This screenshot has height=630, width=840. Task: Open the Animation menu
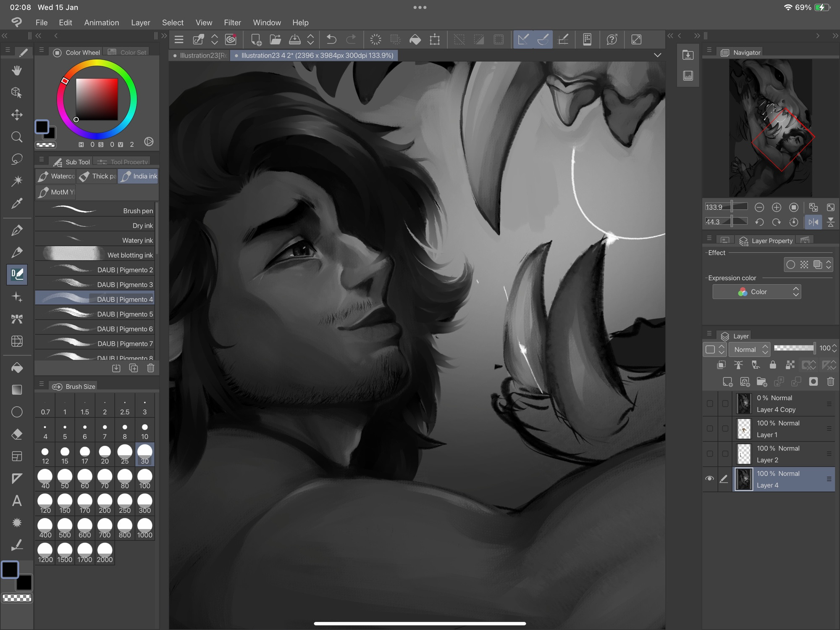[102, 23]
